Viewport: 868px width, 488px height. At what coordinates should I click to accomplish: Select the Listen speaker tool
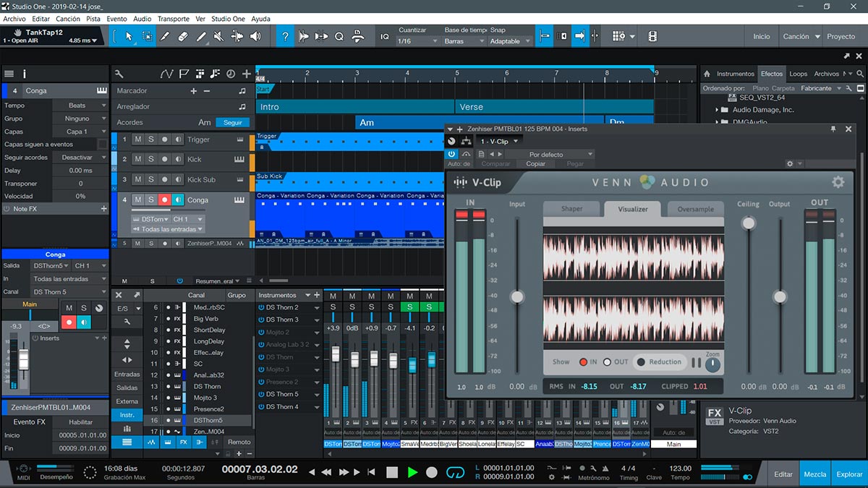[256, 36]
